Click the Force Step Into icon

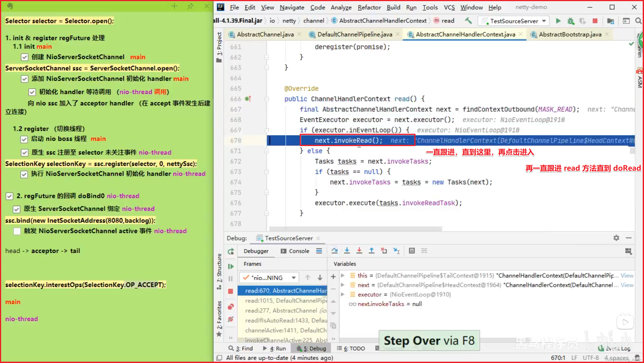pos(359,250)
